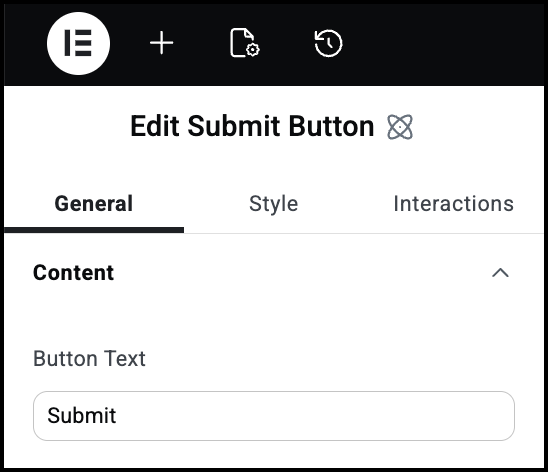
Task: Select the Button Text label
Action: pos(89,359)
